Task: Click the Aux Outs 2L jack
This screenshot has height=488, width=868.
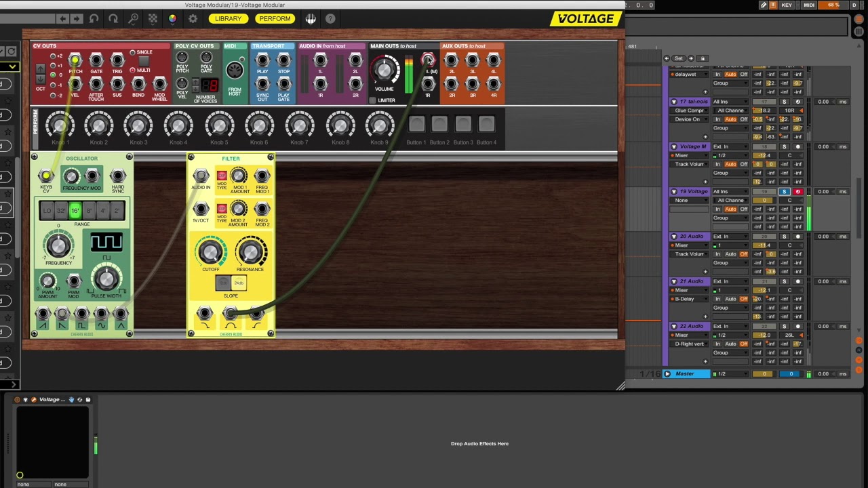Action: pyautogui.click(x=452, y=60)
